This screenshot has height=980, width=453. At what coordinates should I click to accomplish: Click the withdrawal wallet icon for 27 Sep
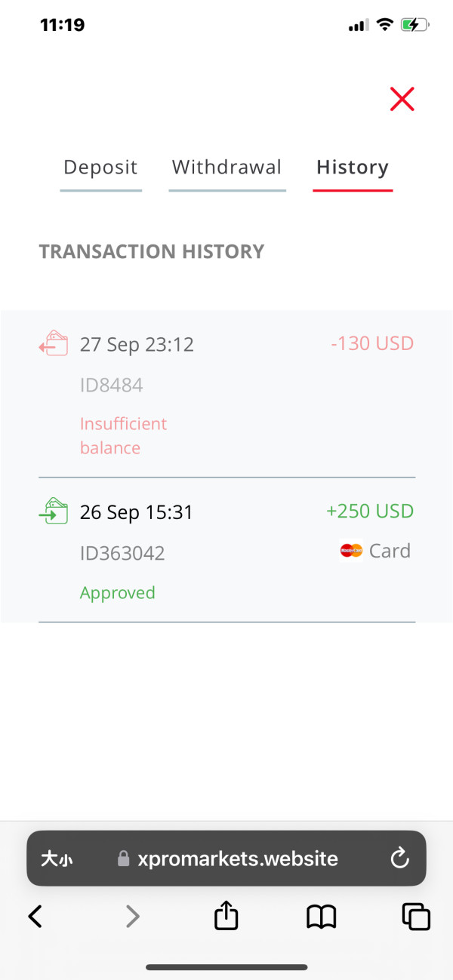(53, 343)
